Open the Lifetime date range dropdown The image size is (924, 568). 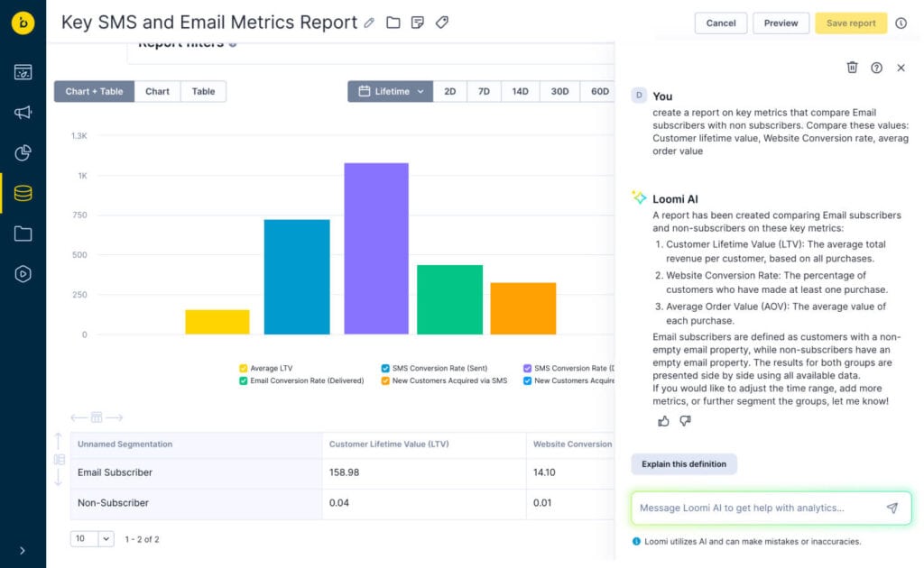point(390,91)
